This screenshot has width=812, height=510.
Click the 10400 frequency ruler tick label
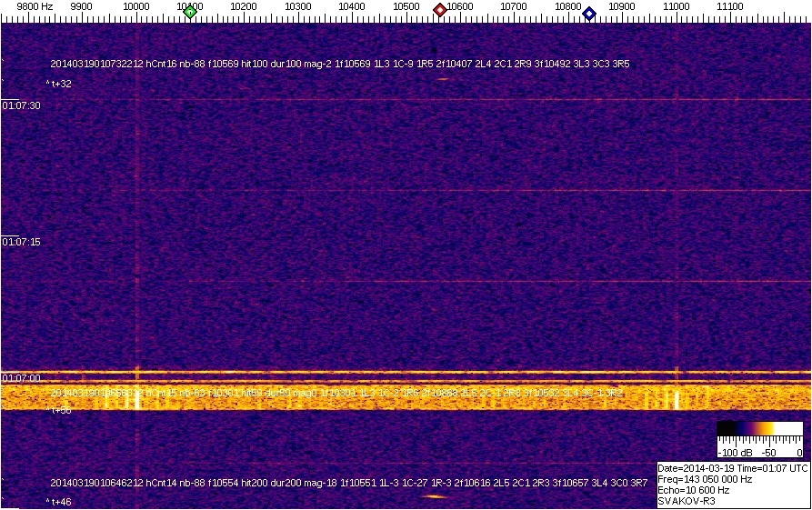(352, 6)
